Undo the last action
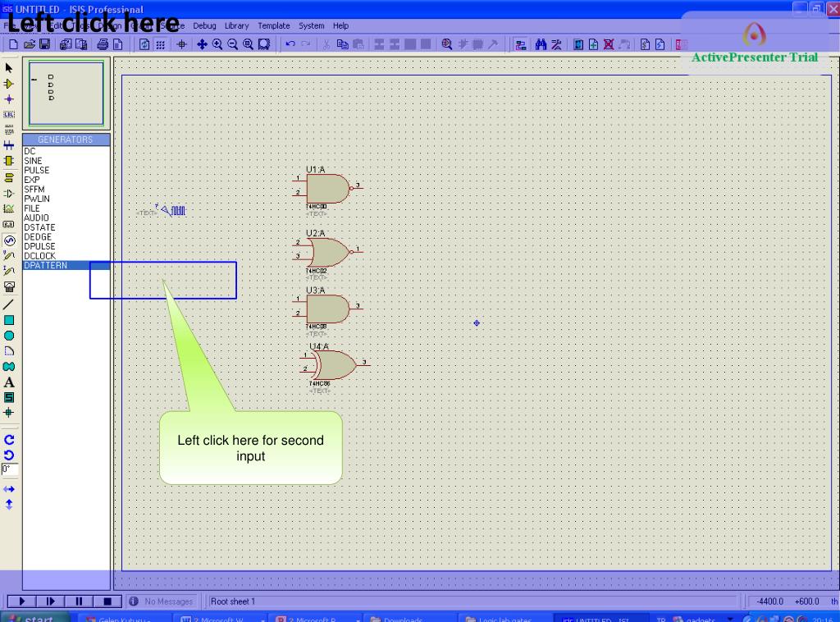Image resolution: width=840 pixels, height=622 pixels. pyautogui.click(x=290, y=44)
